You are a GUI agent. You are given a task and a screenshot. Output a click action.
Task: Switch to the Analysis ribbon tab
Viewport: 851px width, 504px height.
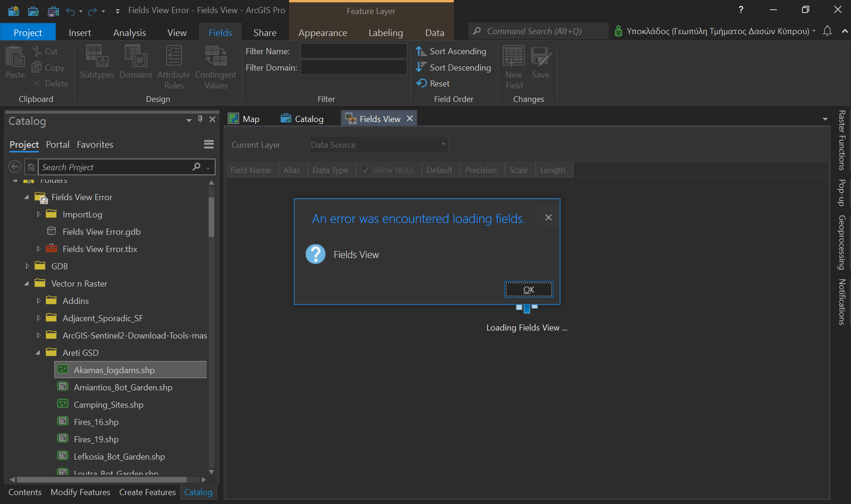(130, 32)
